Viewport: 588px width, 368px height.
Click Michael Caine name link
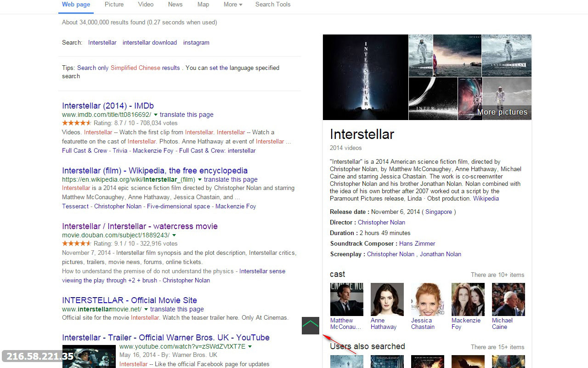click(x=502, y=324)
